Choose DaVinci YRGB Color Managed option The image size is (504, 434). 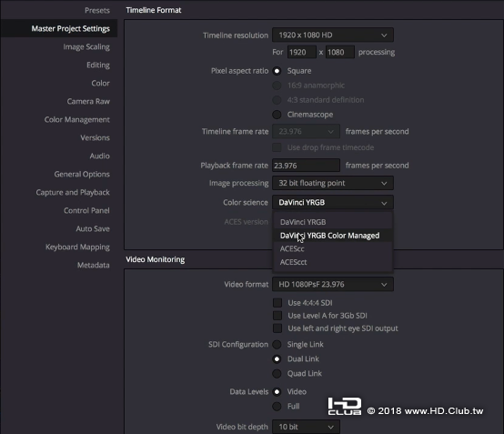click(333, 236)
